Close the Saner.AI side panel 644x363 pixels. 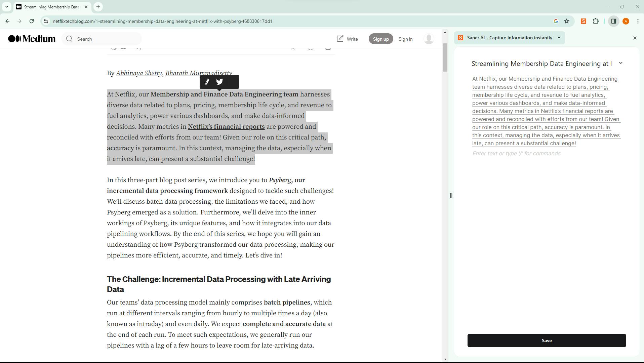coord(635,38)
